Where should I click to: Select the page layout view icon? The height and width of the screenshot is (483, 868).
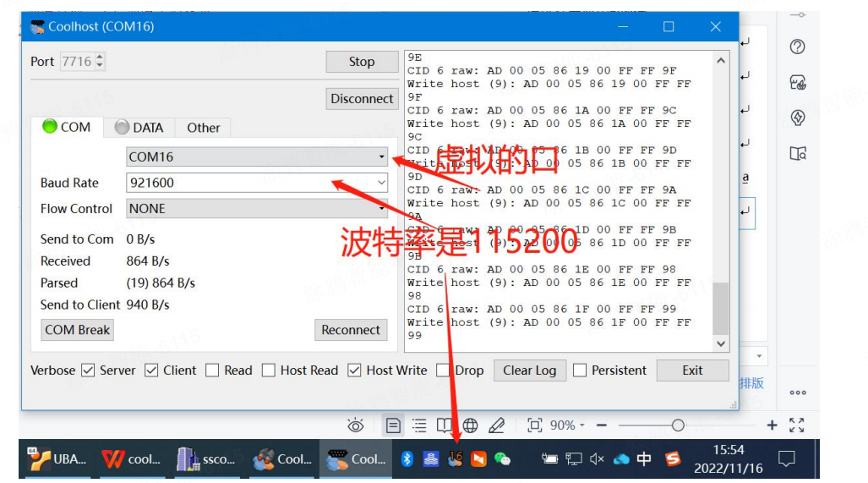coord(393,425)
